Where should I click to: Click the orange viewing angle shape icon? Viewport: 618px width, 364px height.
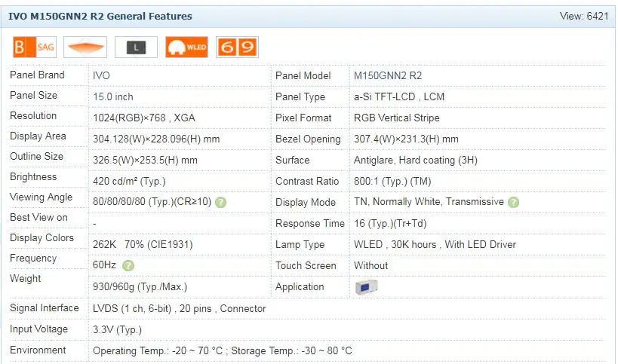click(85, 47)
